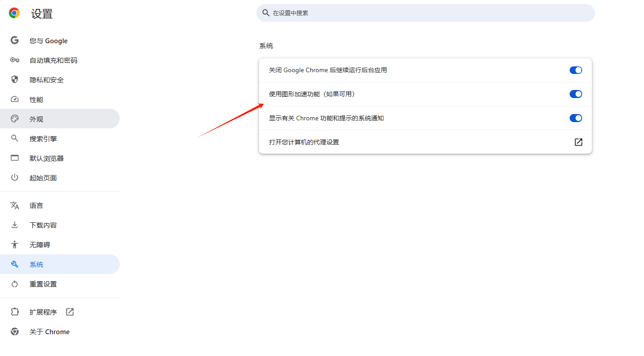
Task: Select 系统 in the sidebar
Action: (60, 264)
